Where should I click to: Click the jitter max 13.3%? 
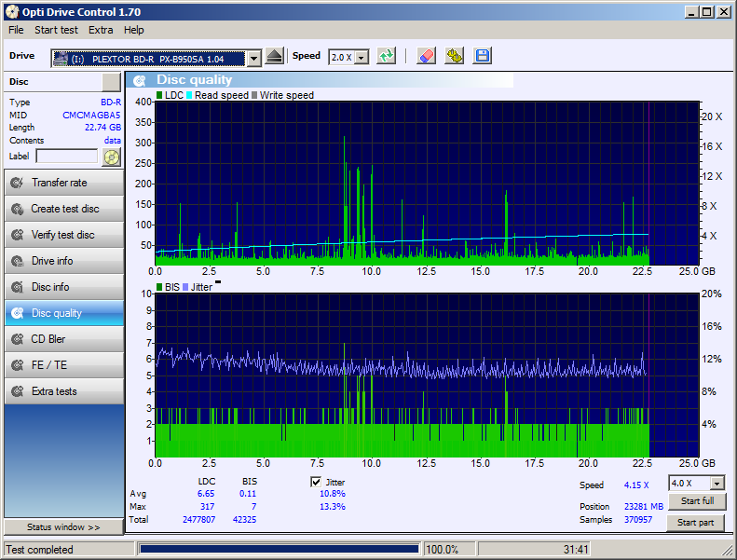[333, 506]
